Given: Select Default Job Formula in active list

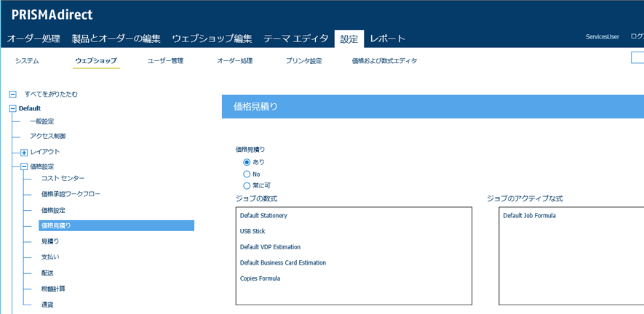Looking at the screenshot, I should 529,216.
